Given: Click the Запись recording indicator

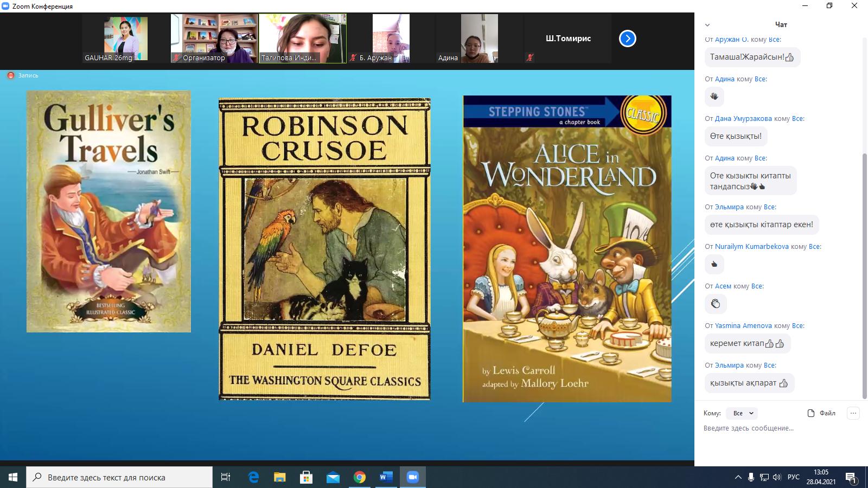Looking at the screenshot, I should click(x=23, y=75).
